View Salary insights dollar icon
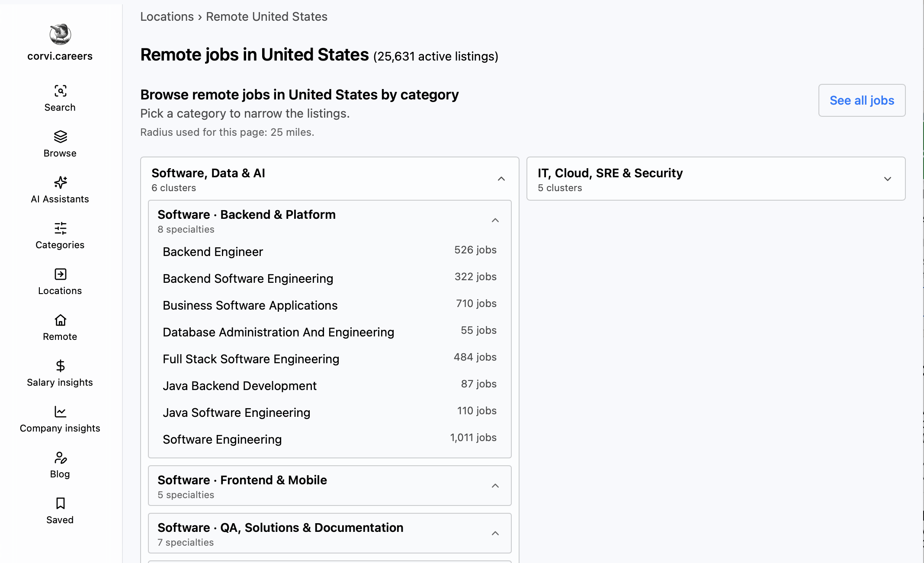Screen dimensions: 924x563 60,366
